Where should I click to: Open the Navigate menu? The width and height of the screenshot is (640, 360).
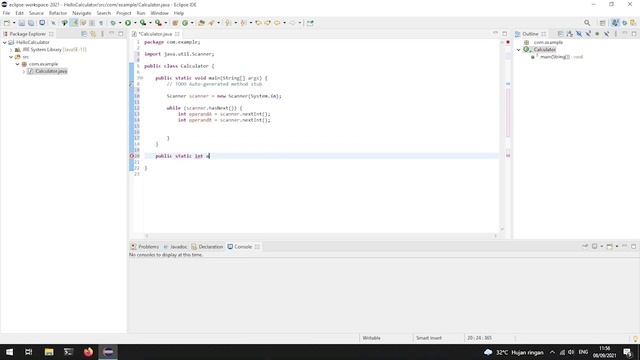click(82, 13)
